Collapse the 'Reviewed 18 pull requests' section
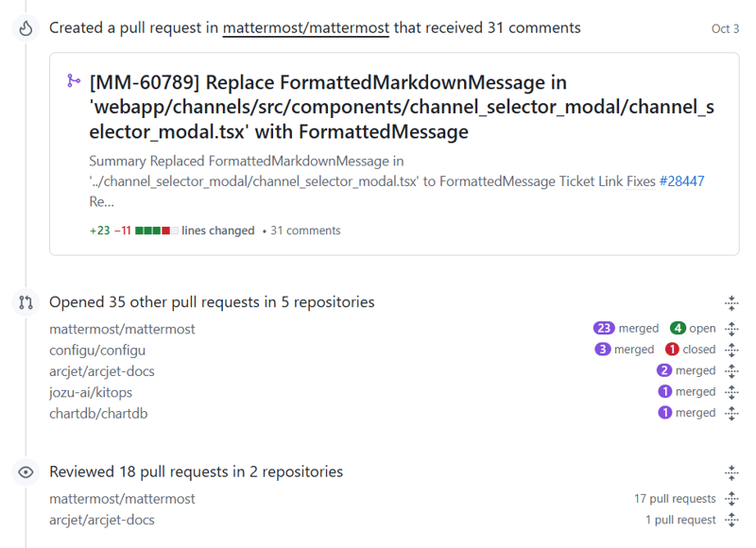This screenshot has height=548, width=756. [x=731, y=472]
